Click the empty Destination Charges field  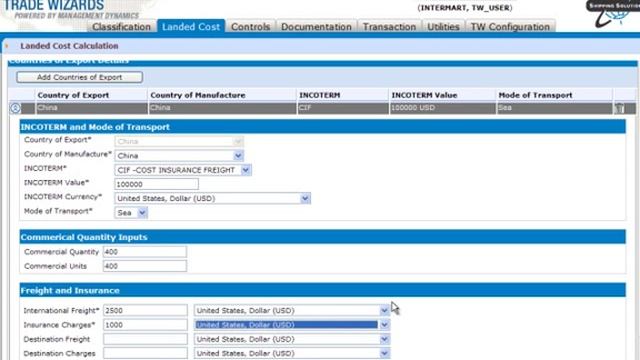145,353
